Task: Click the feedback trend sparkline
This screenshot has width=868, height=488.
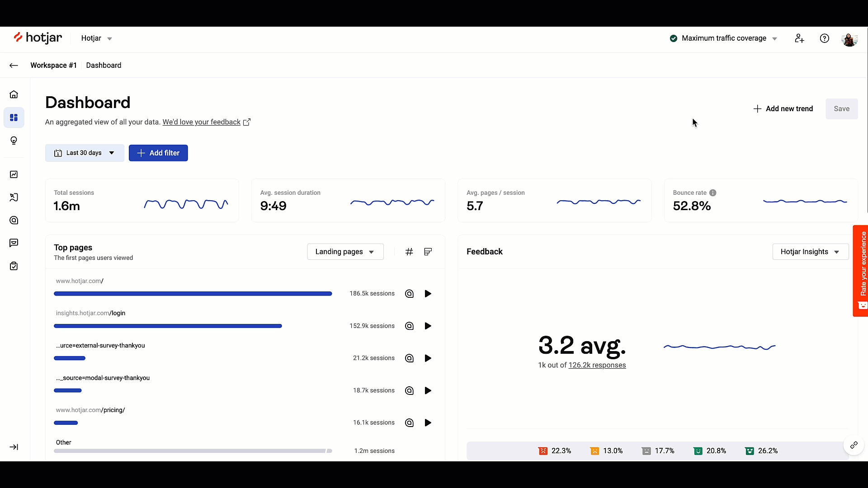Action: [719, 347]
